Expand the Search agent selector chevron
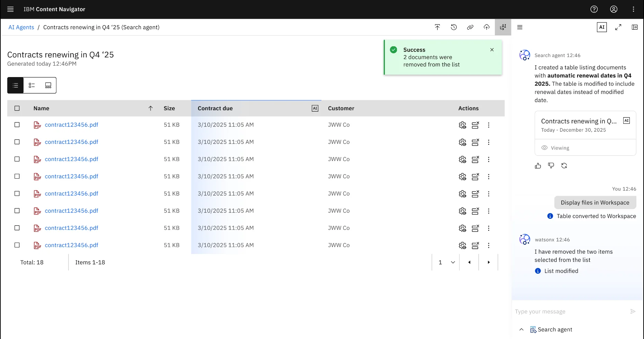The width and height of the screenshot is (644, 339). 521,329
